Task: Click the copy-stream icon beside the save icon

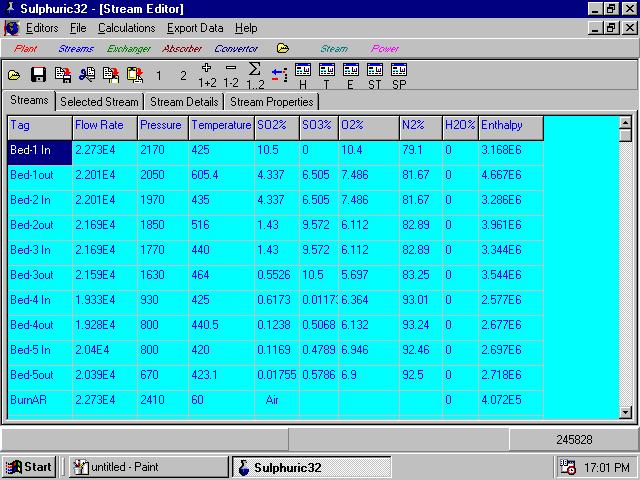Action: (x=63, y=75)
